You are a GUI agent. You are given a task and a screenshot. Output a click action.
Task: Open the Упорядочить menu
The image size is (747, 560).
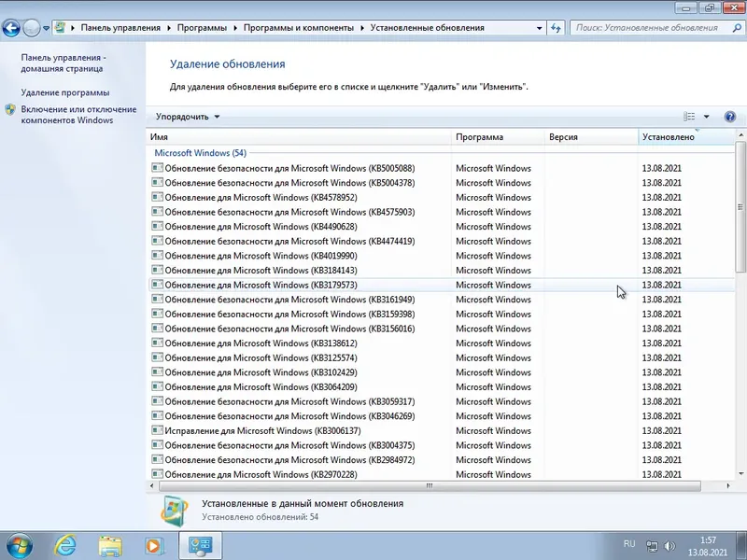pos(188,117)
